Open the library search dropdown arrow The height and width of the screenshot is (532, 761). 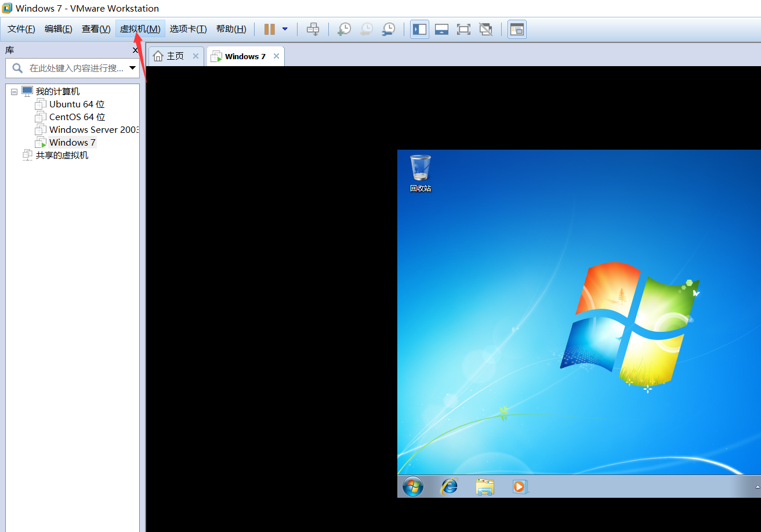coord(133,68)
